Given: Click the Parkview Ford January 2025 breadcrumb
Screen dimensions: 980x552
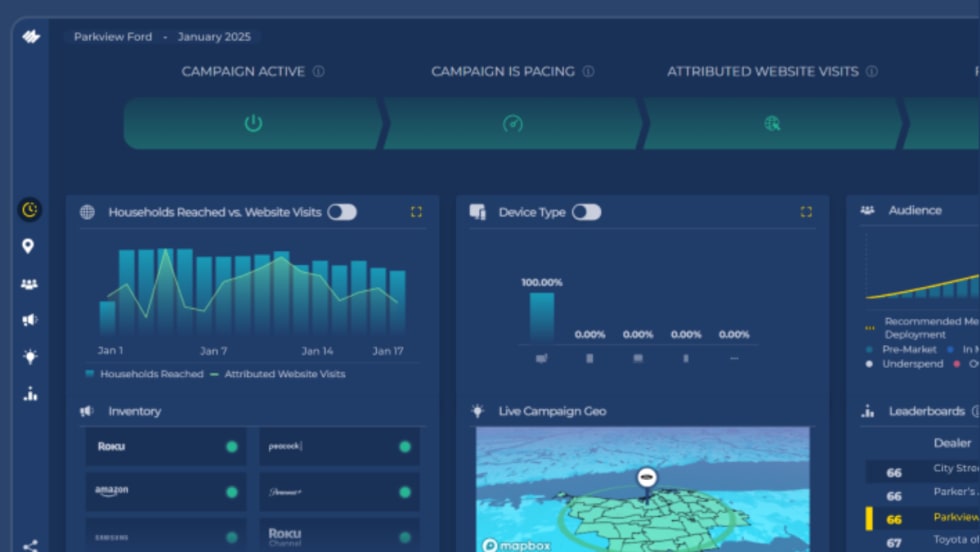Looking at the screenshot, I should pyautogui.click(x=162, y=37).
